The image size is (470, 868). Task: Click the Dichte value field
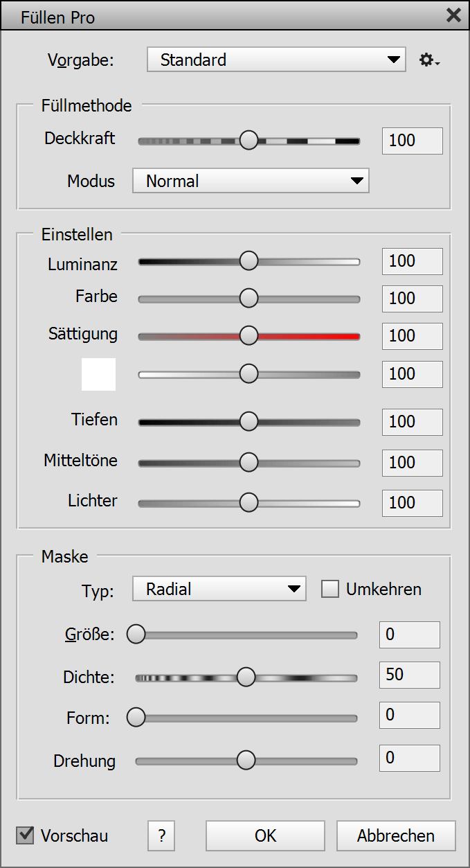coord(409,675)
